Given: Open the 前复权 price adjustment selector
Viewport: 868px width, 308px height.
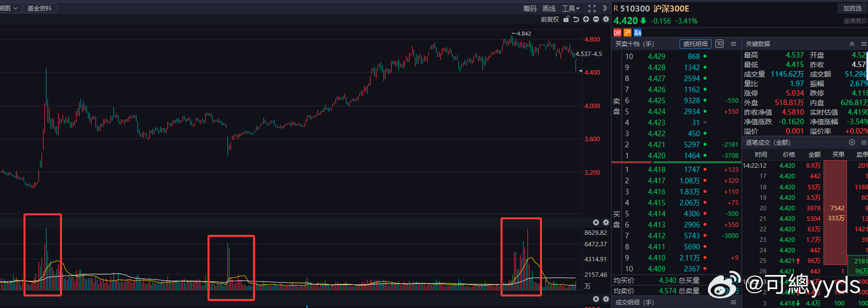Looking at the screenshot, I should pos(550,19).
